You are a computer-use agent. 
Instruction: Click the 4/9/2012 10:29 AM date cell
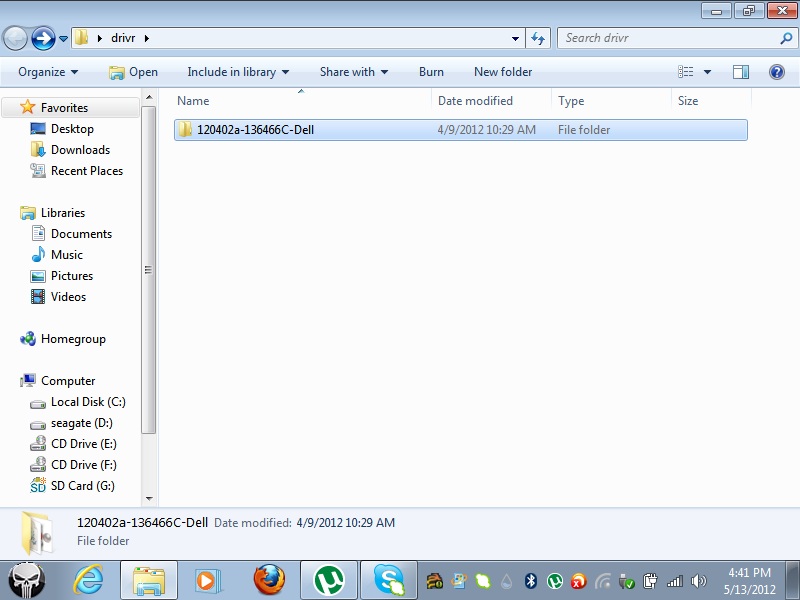[x=486, y=130]
